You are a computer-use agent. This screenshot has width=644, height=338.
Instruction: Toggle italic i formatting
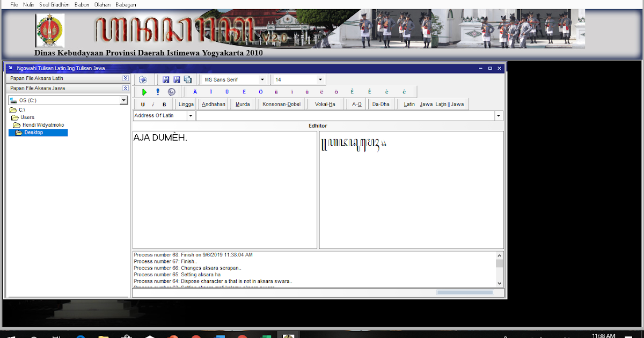pyautogui.click(x=153, y=105)
